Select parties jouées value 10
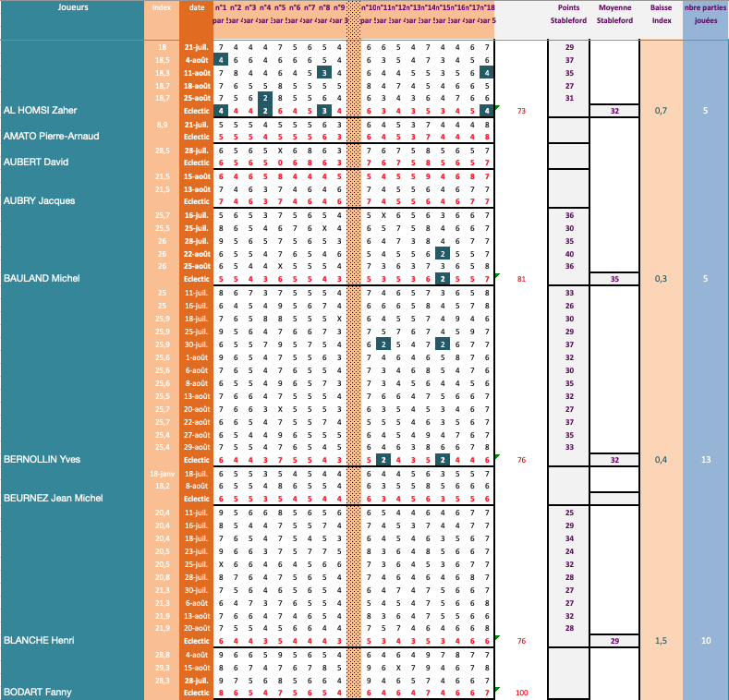This screenshot has height=700, width=729. pyautogui.click(x=706, y=641)
